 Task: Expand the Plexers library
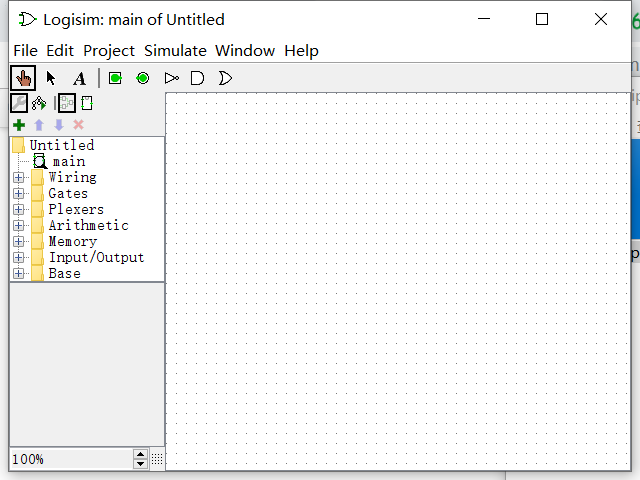click(18, 209)
